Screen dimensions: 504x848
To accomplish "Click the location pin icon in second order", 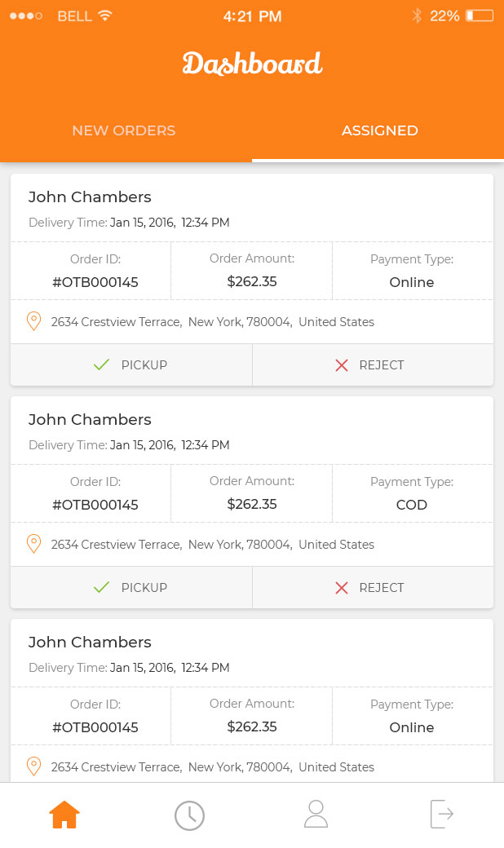I will point(33,544).
